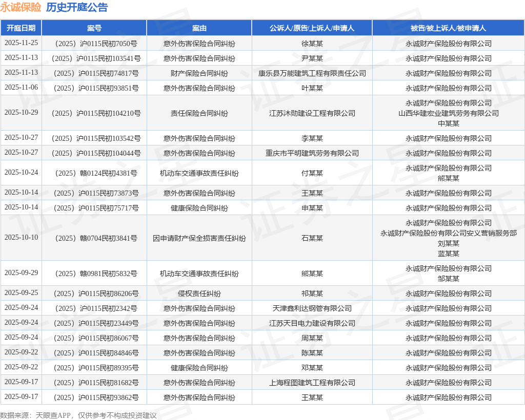The width and height of the screenshot is (525, 420).
Task: Click plaintiff 天津鑫利达钢管有限公司
Action: [x=312, y=308]
